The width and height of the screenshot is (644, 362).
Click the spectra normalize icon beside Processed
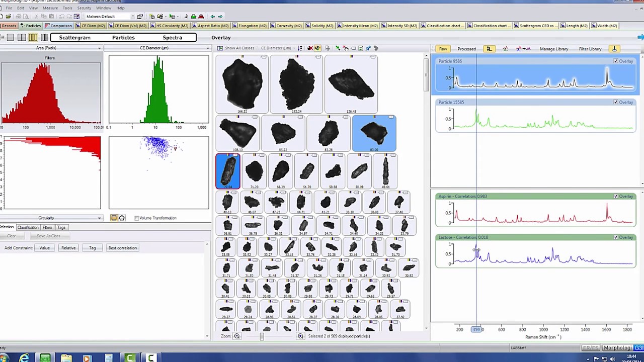click(x=489, y=49)
